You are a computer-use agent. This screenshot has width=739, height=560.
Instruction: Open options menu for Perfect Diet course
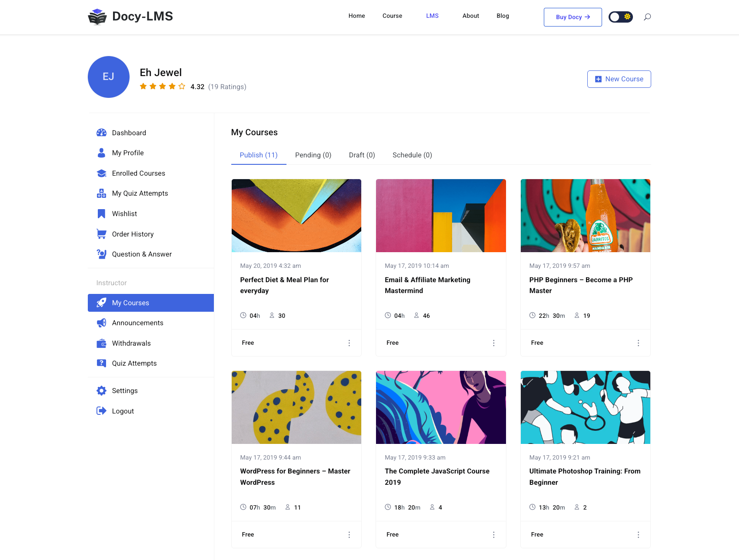349,343
